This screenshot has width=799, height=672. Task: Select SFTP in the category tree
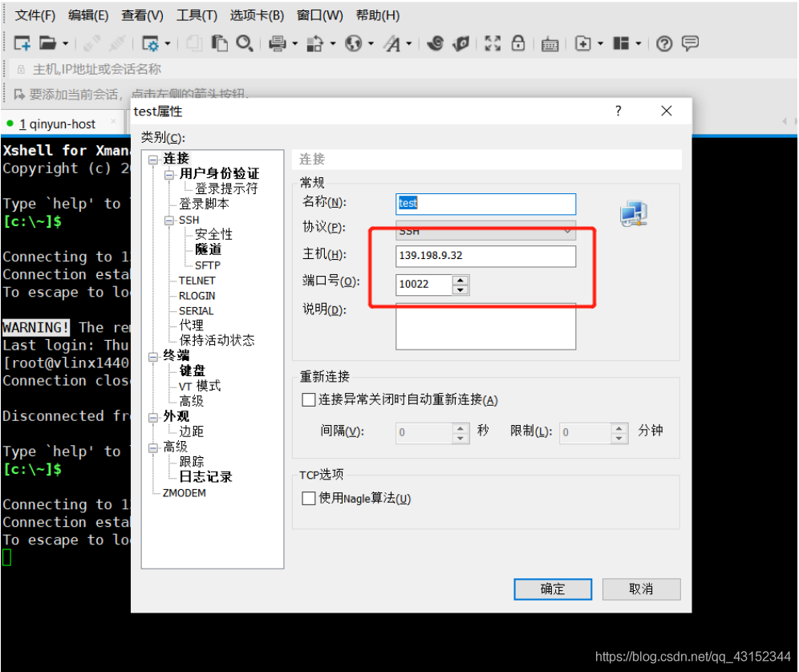208,265
